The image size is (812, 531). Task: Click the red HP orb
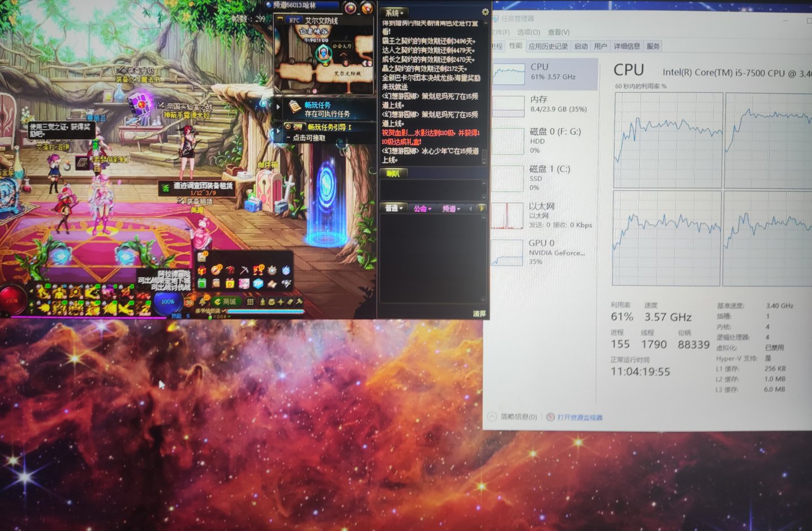(x=12, y=299)
